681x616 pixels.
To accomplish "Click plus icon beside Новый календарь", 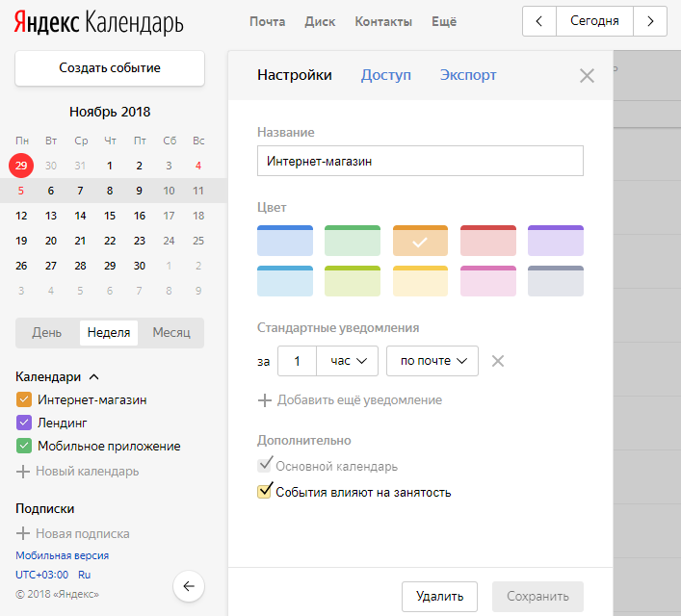I will 22,472.
